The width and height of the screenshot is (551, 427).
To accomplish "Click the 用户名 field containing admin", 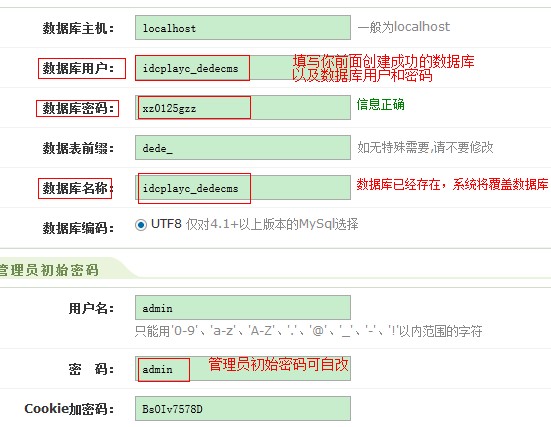I will [x=243, y=308].
